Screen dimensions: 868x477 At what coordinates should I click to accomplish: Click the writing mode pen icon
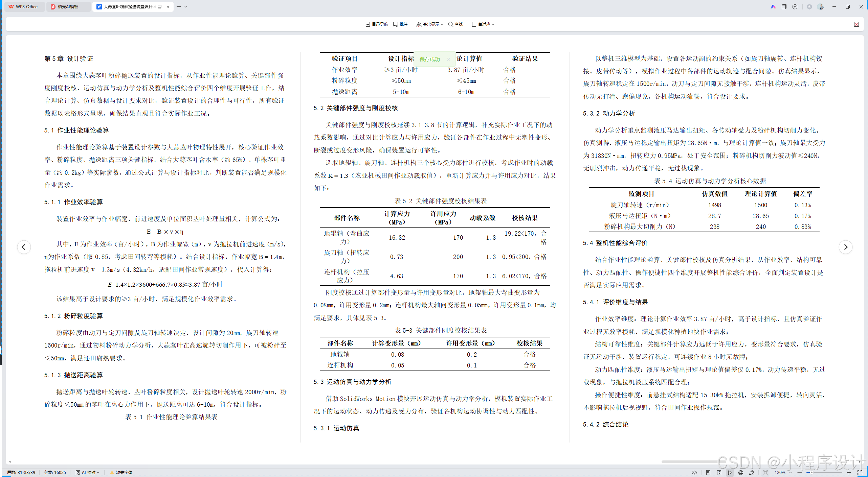(x=752, y=472)
